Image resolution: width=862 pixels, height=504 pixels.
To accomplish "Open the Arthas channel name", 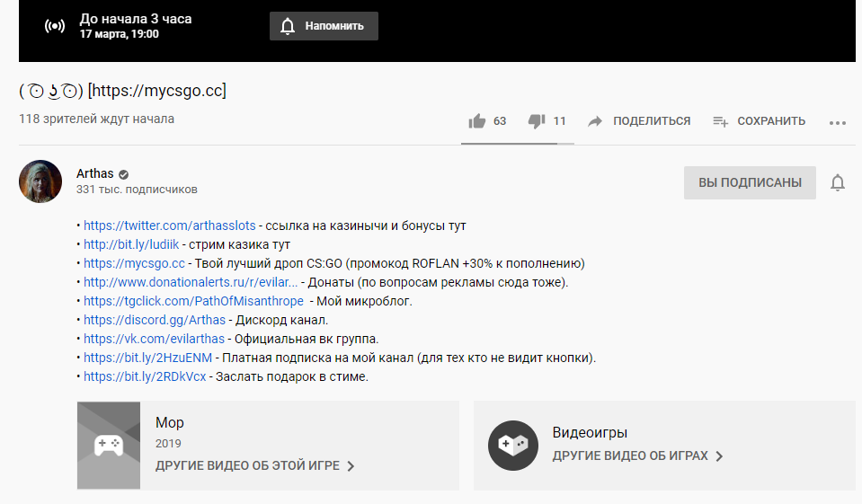I will 94,173.
